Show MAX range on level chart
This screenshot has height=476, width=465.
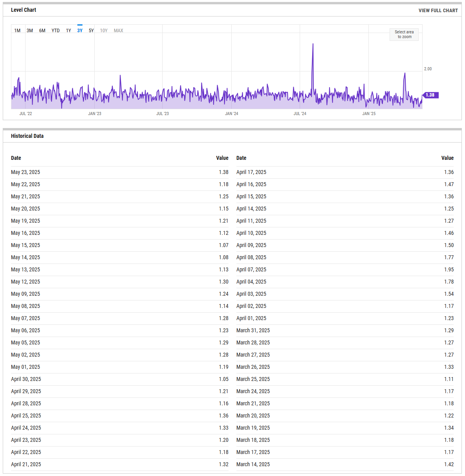[119, 31]
